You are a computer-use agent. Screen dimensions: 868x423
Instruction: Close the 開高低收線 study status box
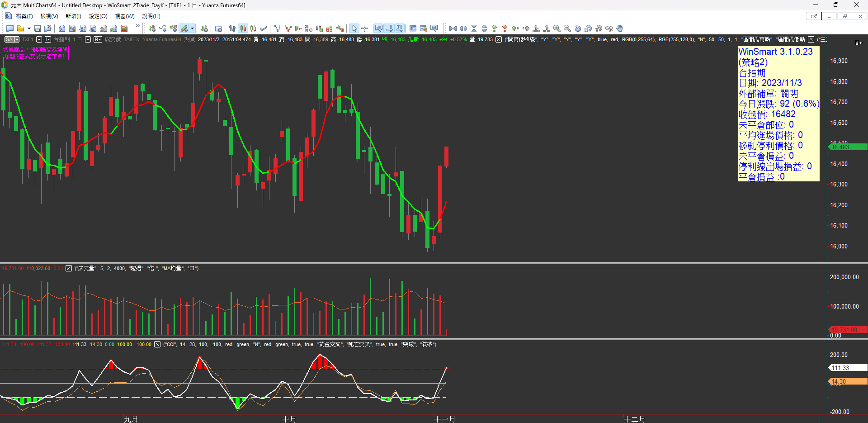pyautogui.click(x=498, y=39)
